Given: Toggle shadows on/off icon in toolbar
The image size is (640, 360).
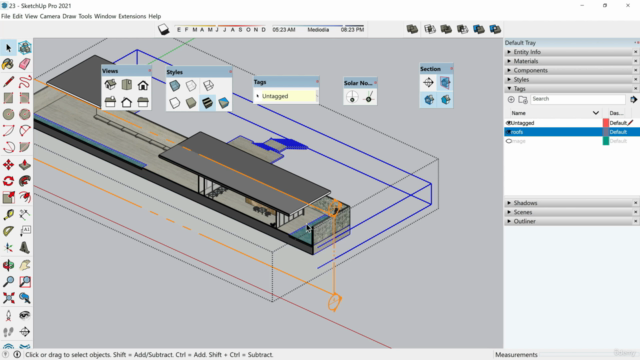Looking at the screenshot, I should (x=164, y=29).
